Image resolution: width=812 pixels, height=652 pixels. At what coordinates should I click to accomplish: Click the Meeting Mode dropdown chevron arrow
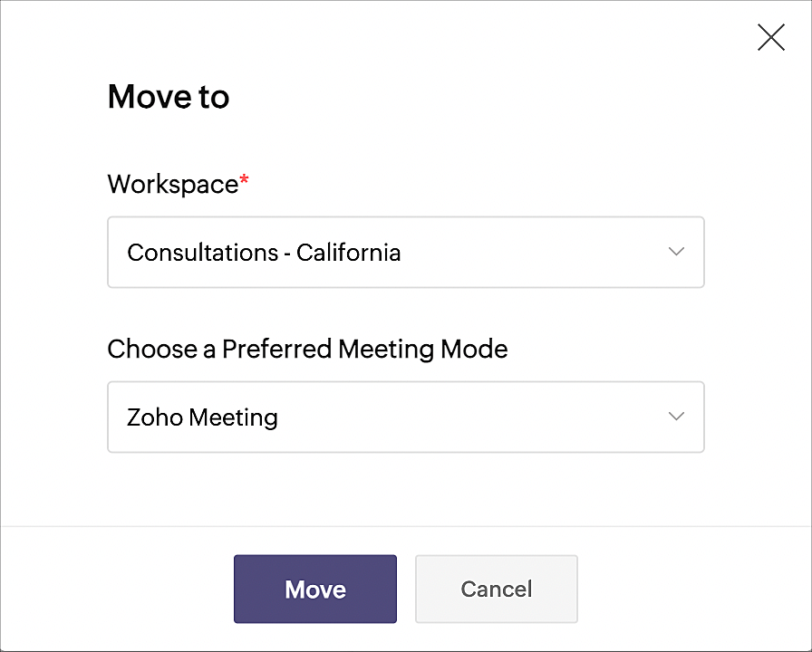[x=676, y=417]
